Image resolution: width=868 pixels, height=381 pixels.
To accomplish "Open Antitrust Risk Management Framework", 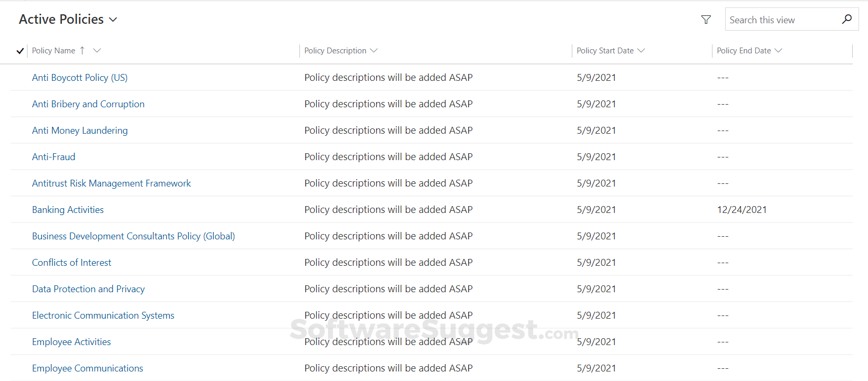I will click(112, 183).
